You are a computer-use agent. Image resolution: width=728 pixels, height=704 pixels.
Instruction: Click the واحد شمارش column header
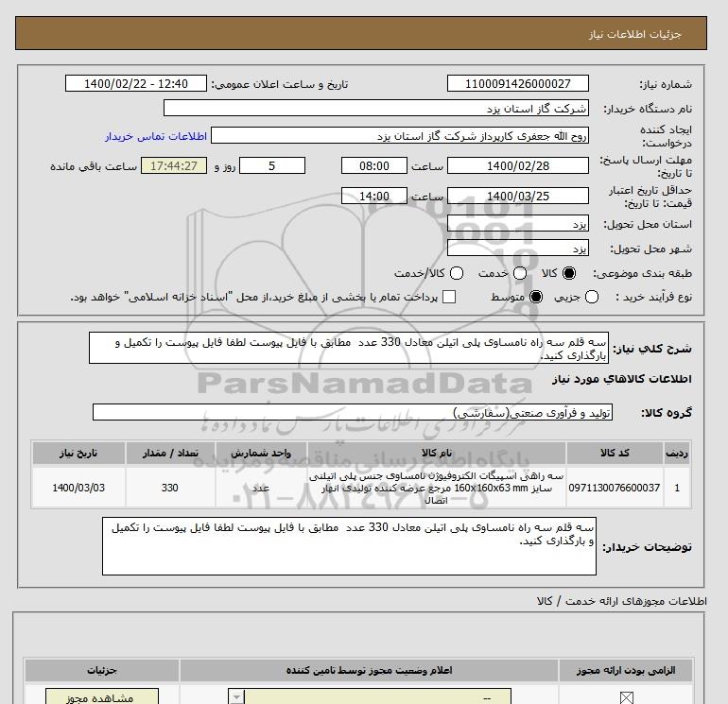pos(261,453)
